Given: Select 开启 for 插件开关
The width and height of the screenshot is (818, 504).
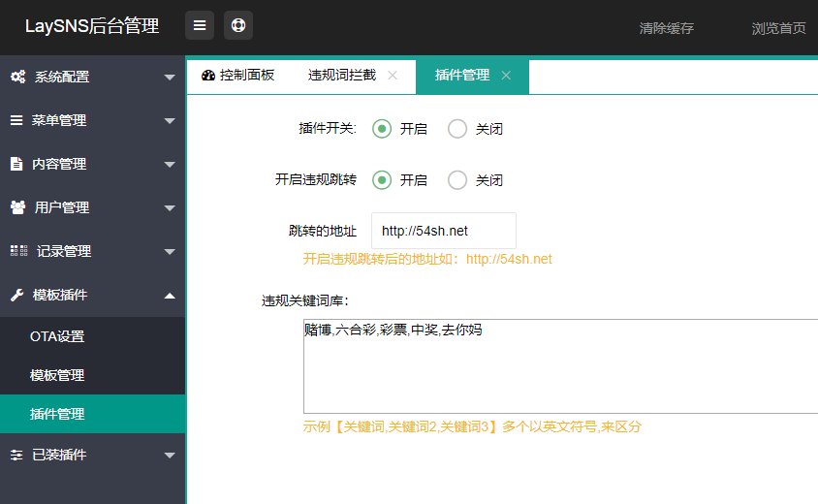Looking at the screenshot, I should click(x=382, y=129).
